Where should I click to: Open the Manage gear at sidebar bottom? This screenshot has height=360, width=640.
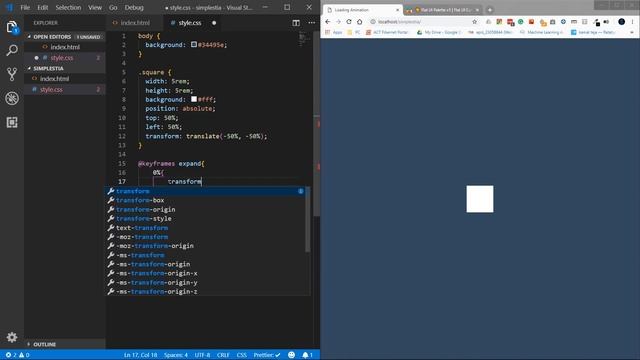click(12, 337)
